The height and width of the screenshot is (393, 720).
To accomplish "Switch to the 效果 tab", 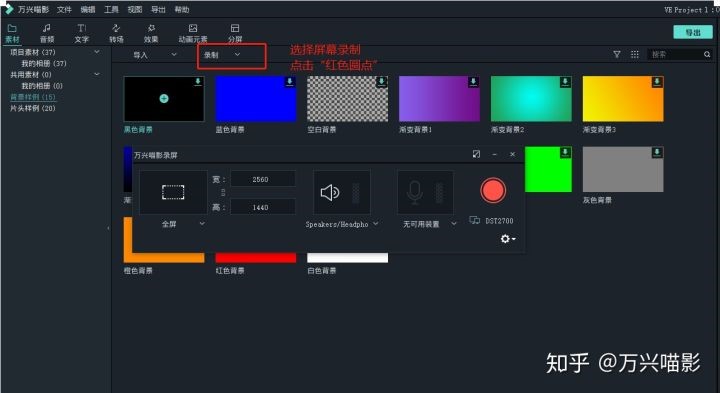I will pos(151,34).
